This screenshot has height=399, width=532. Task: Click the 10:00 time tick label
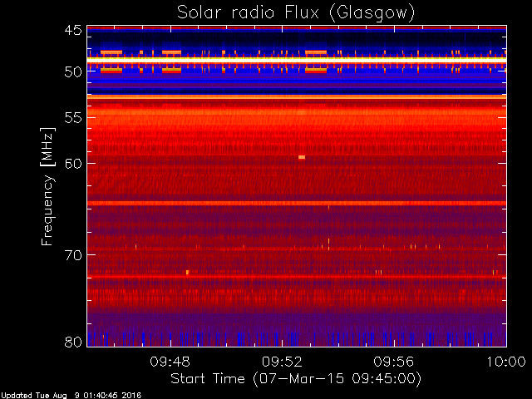(506, 362)
